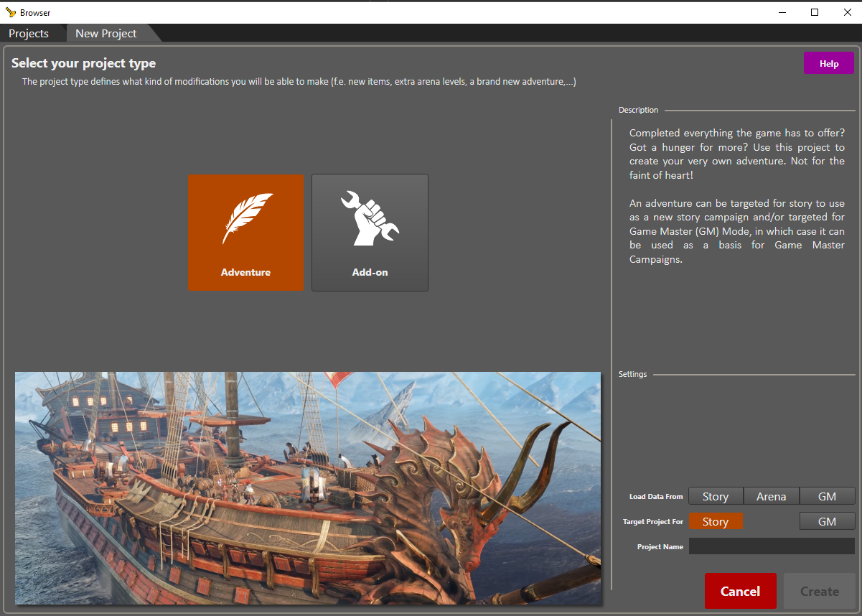
Task: Click the project type explanation subtitle text
Action: click(299, 82)
